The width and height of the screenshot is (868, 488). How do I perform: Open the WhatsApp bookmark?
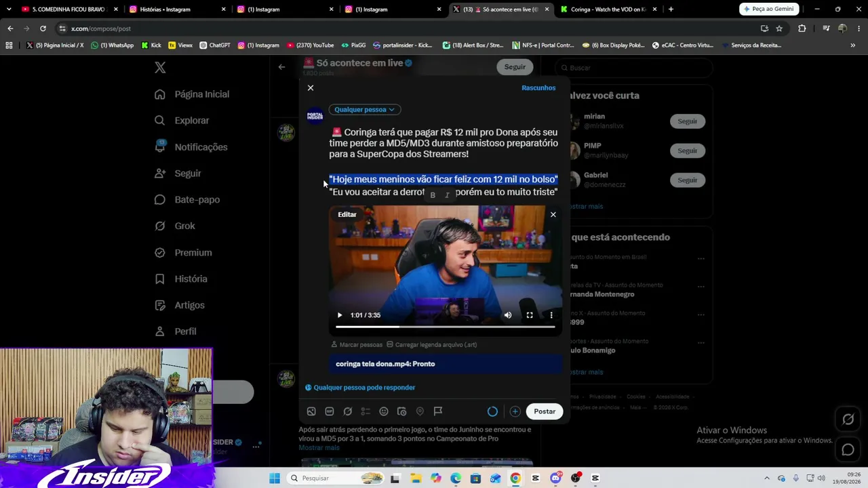tap(112, 45)
